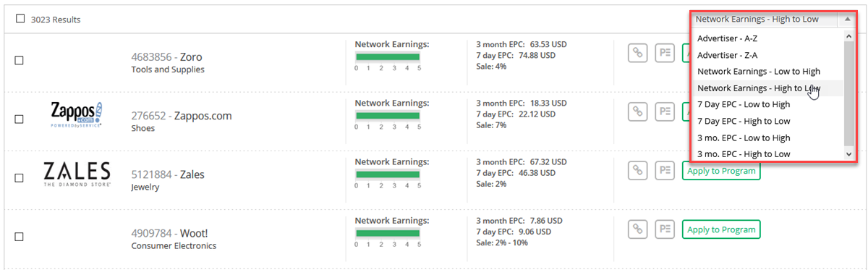Click the Apply to Program button for Woot!

point(721,229)
